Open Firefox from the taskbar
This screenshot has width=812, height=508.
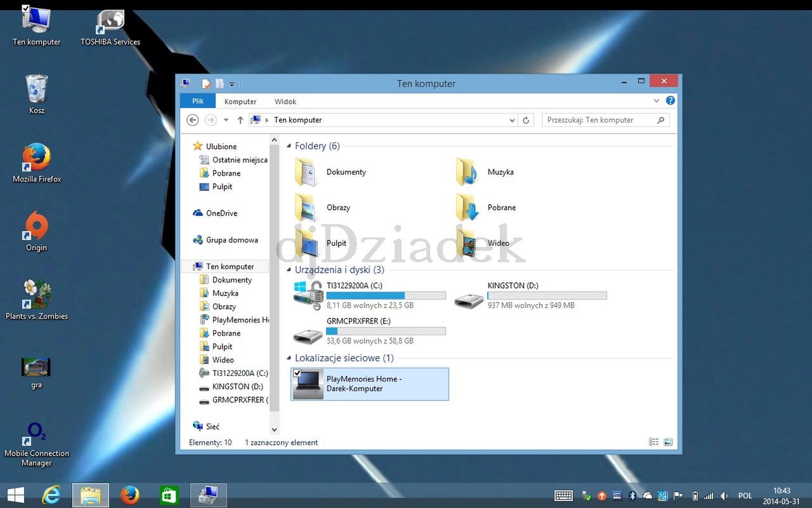pyautogui.click(x=130, y=495)
